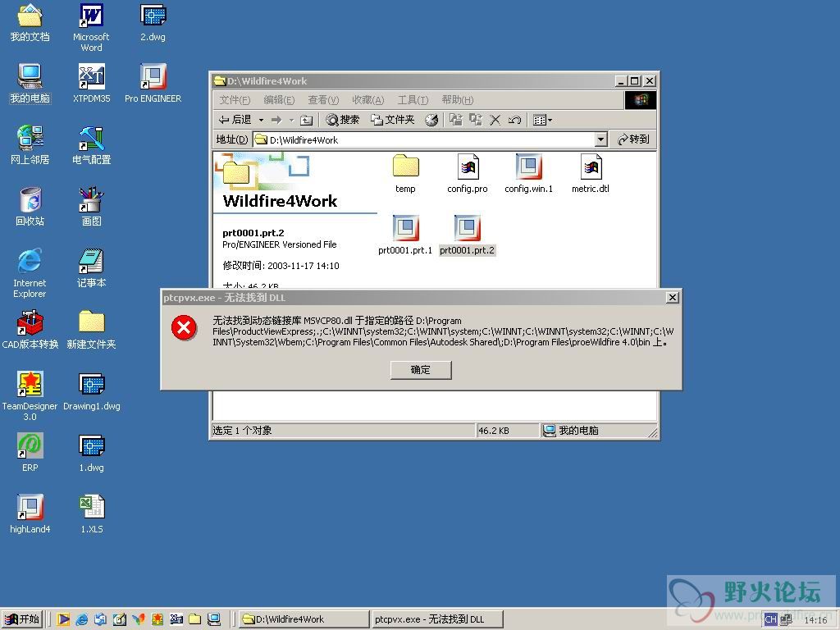Expand the address bar dropdown arrow
This screenshot has width=840, height=630.
click(x=601, y=139)
